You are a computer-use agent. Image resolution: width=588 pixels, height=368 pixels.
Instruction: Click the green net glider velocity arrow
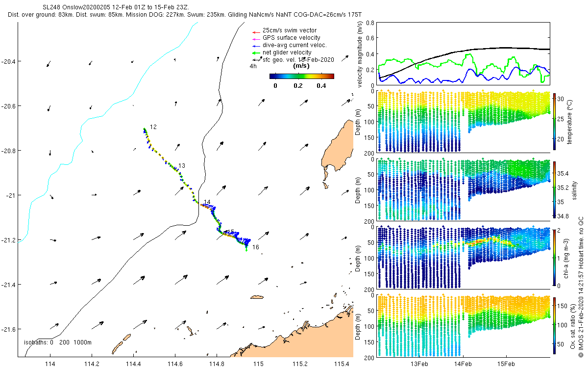pos(255,53)
